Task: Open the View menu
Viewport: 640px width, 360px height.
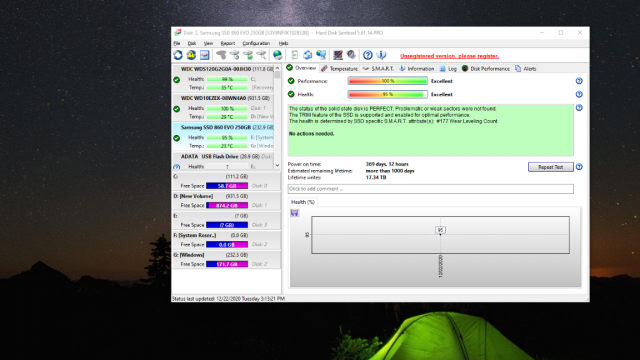Action: [208, 43]
